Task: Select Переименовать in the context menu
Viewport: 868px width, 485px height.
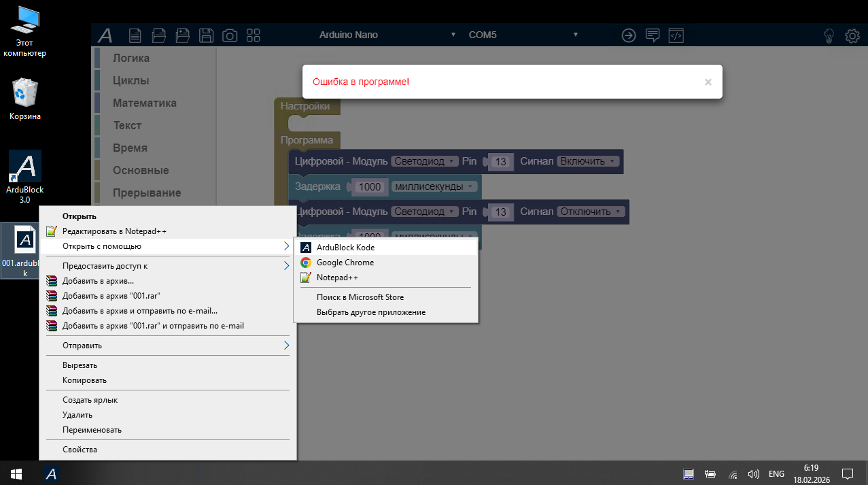Action: click(x=92, y=430)
